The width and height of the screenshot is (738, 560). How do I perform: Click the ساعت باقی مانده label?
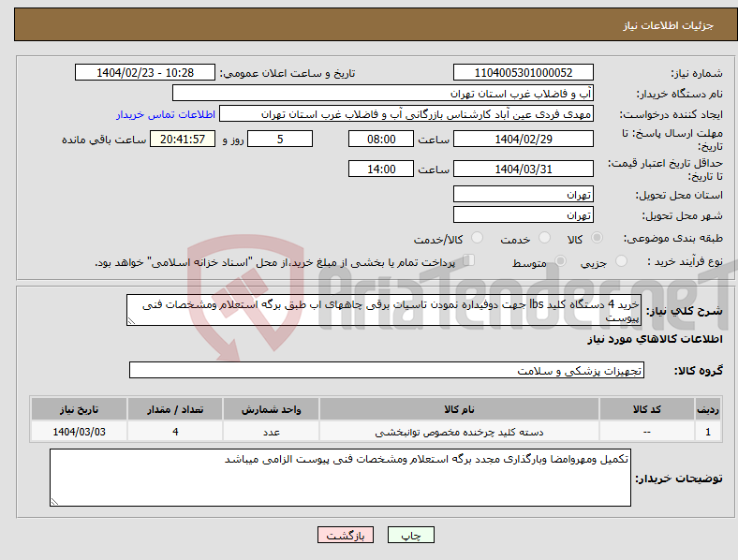pyautogui.click(x=104, y=140)
